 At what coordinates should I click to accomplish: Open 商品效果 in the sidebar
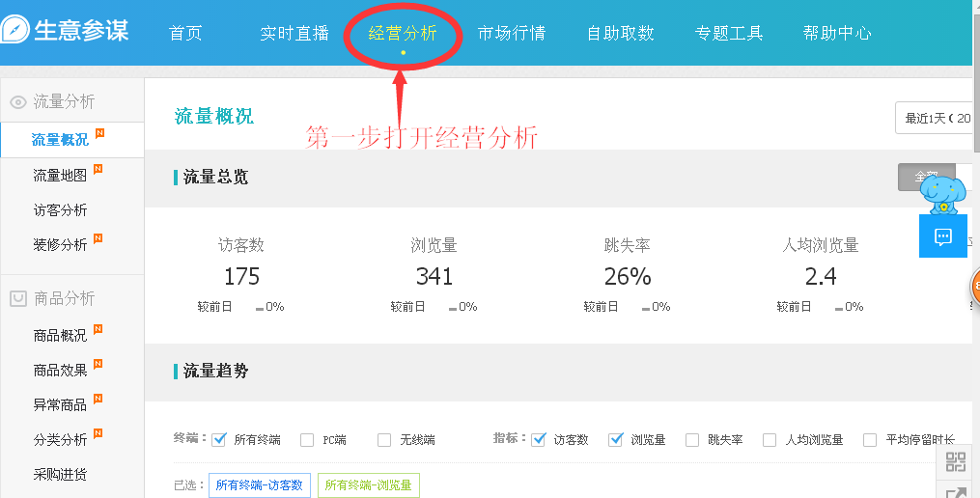(x=60, y=370)
